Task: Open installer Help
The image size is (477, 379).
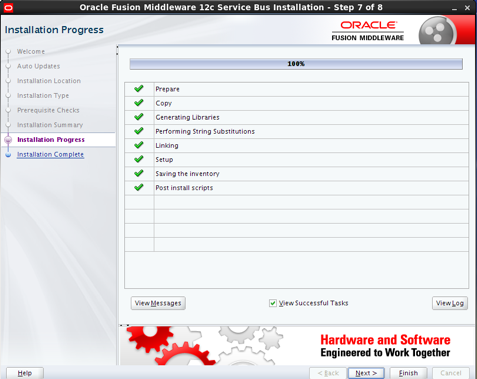Action: click(25, 373)
